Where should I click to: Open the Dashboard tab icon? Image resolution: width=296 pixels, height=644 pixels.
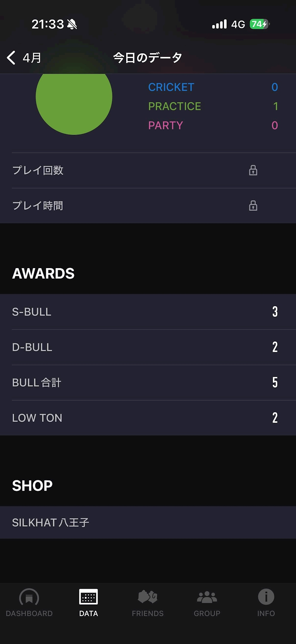coord(29,597)
